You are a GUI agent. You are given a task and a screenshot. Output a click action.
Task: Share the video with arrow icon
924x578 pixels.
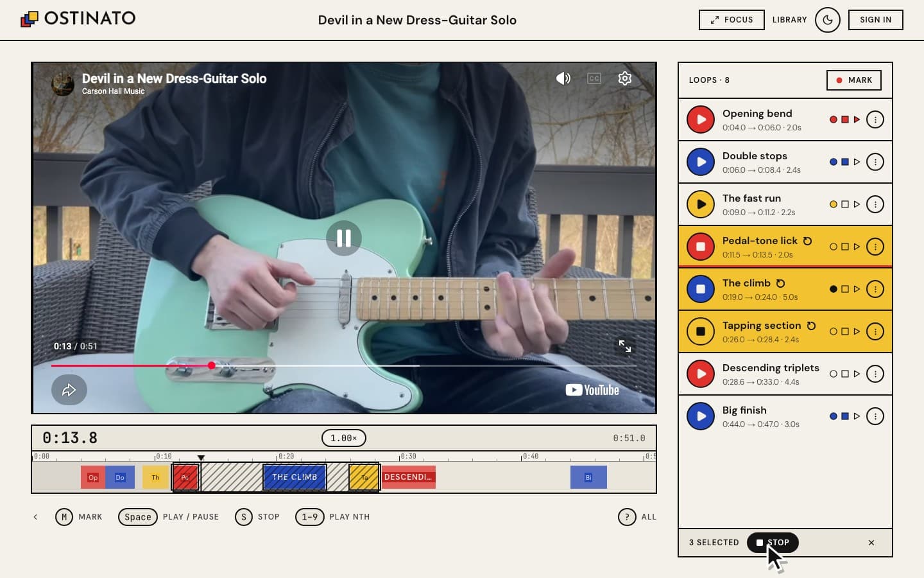[69, 390]
